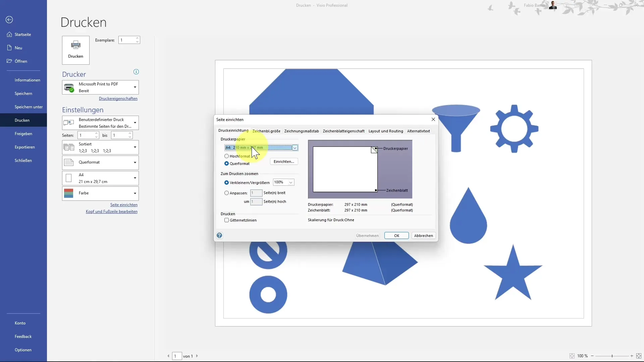Click the Microsoft Print to PDF printer icon

click(x=69, y=88)
